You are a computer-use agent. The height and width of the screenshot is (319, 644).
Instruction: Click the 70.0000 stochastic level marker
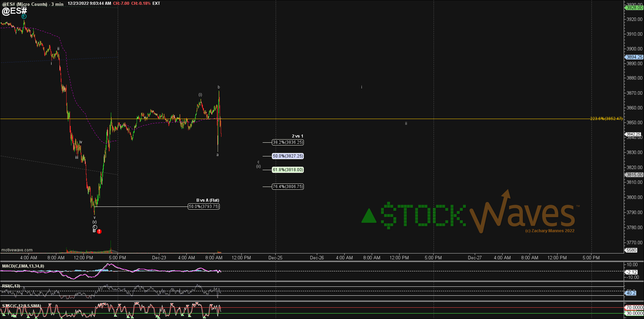[x=633, y=308]
